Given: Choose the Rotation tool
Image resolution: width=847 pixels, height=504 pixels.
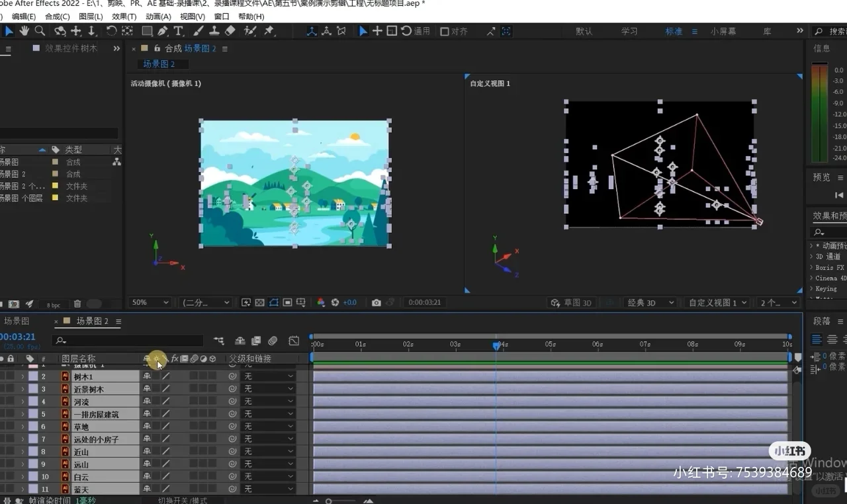Looking at the screenshot, I should tap(111, 31).
